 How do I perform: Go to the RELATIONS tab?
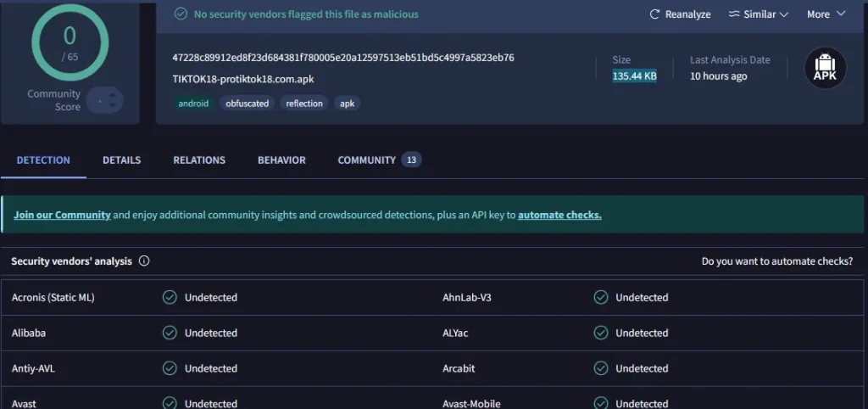[199, 160]
